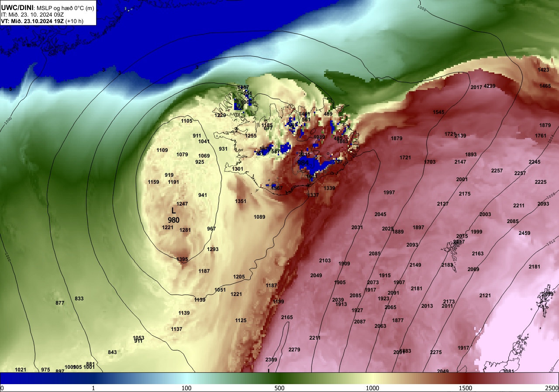
Task: Click the height value '2165'
Action: pos(287,317)
